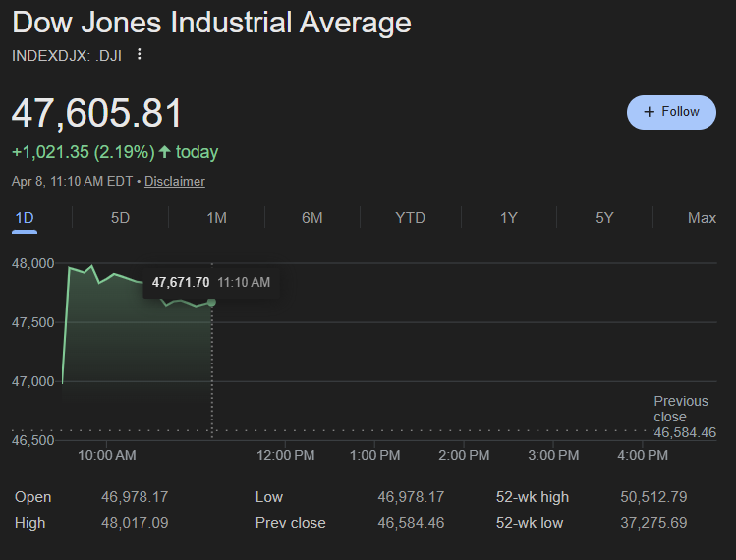This screenshot has width=736, height=560.
Task: Click the green chart data point marker
Action: point(211,302)
